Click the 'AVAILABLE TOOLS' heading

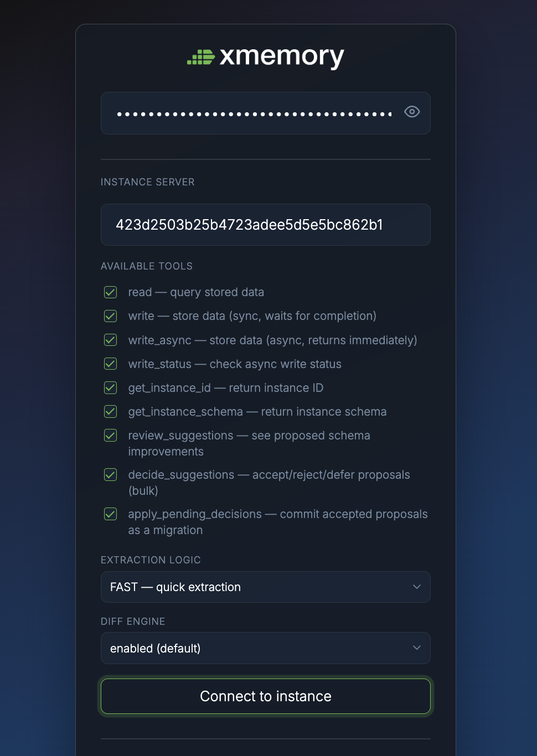(x=147, y=266)
